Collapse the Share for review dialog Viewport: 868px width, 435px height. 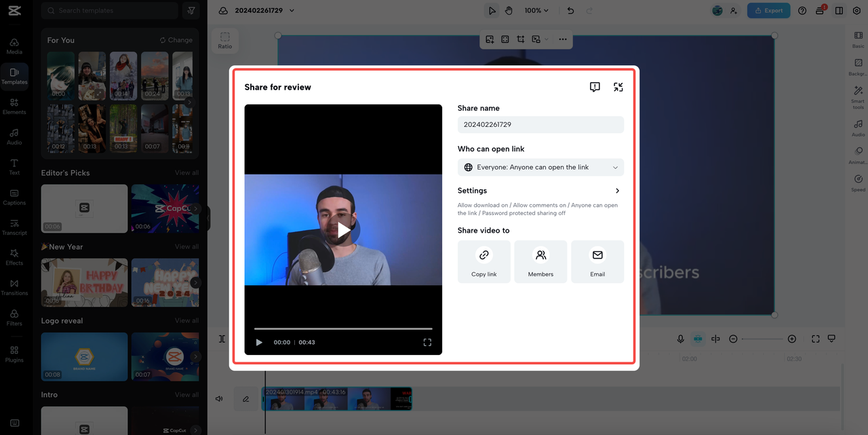pyautogui.click(x=618, y=87)
